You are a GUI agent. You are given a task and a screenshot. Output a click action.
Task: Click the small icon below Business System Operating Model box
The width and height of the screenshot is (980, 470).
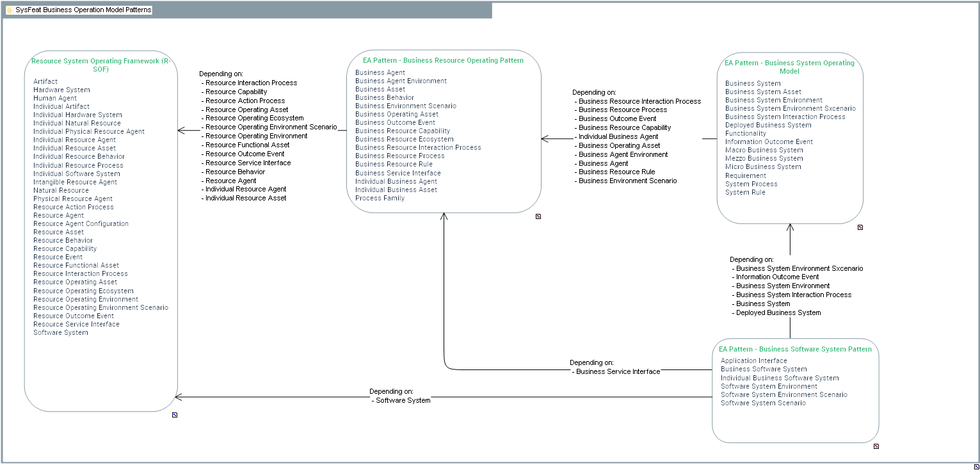click(860, 227)
